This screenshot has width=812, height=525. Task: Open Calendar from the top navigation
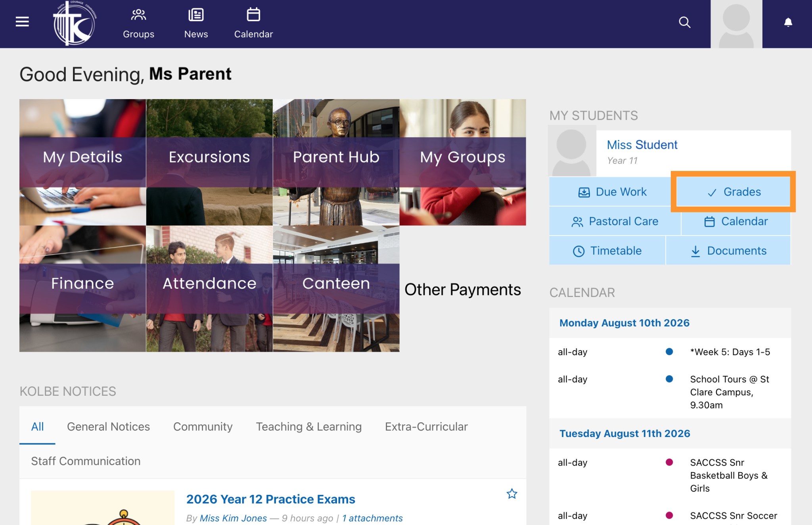click(x=253, y=24)
